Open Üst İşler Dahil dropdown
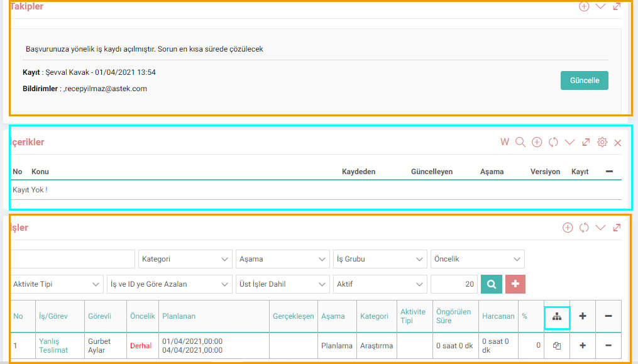Image resolution: width=638 pixels, height=364 pixels. 282,284
